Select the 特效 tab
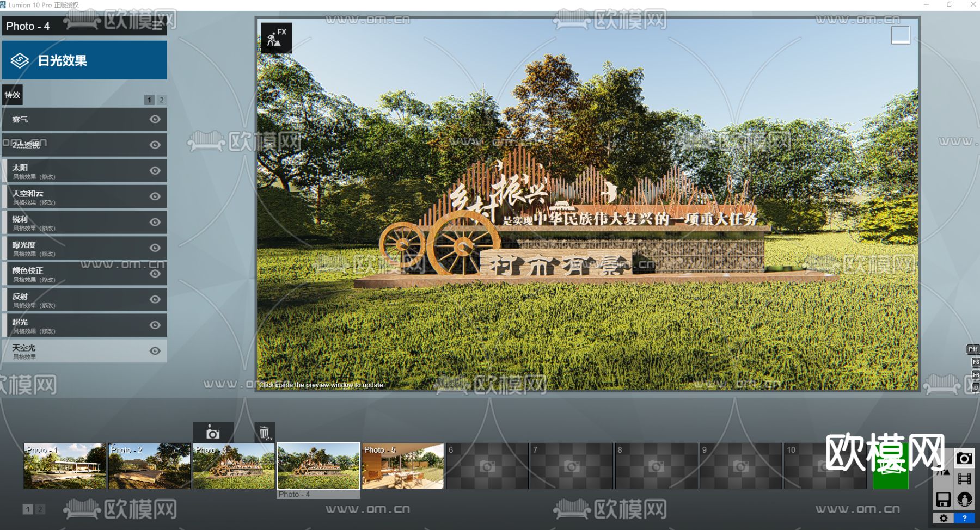Screen dimensions: 980x530 13,95
